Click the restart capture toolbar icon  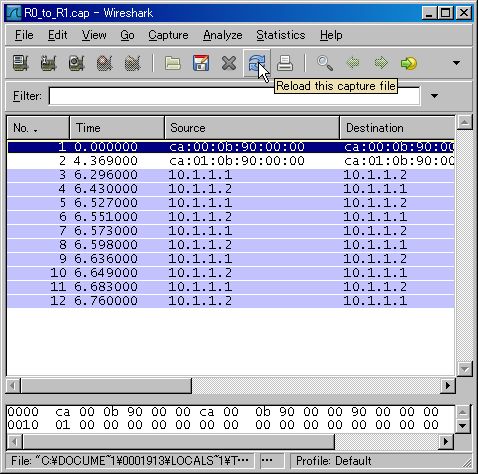coord(132,63)
